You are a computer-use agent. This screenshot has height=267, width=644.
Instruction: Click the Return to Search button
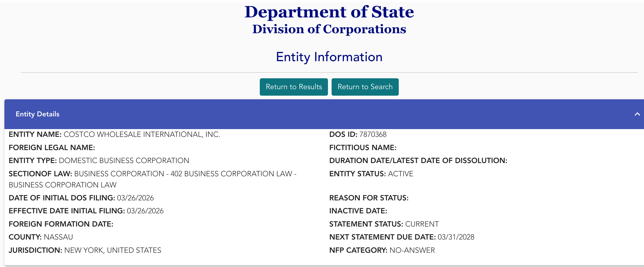click(x=365, y=87)
